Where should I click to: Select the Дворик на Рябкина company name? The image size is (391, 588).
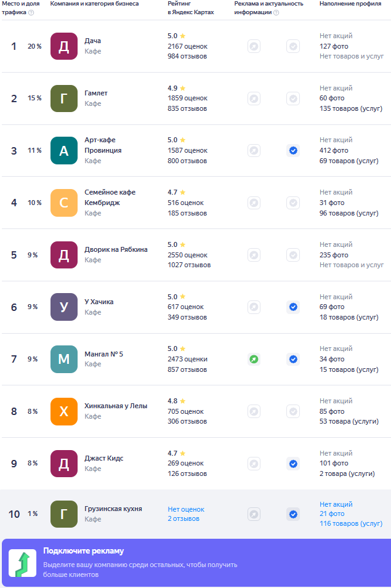[x=116, y=249]
